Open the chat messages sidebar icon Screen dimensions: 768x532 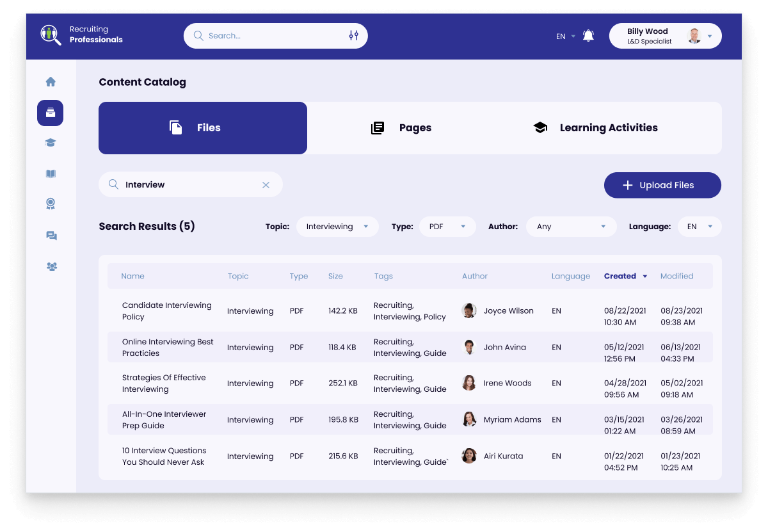(x=51, y=236)
